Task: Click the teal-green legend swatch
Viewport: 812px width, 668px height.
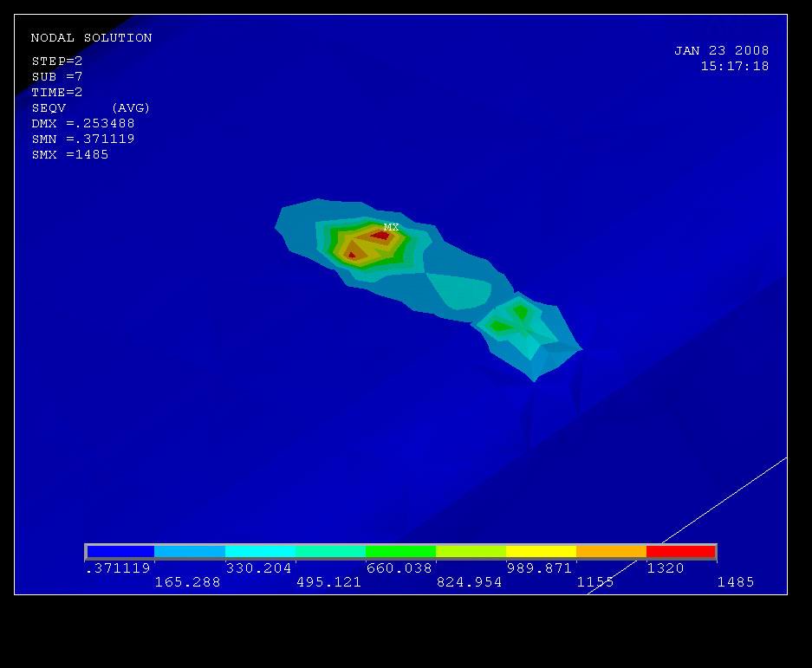Action: 330,552
